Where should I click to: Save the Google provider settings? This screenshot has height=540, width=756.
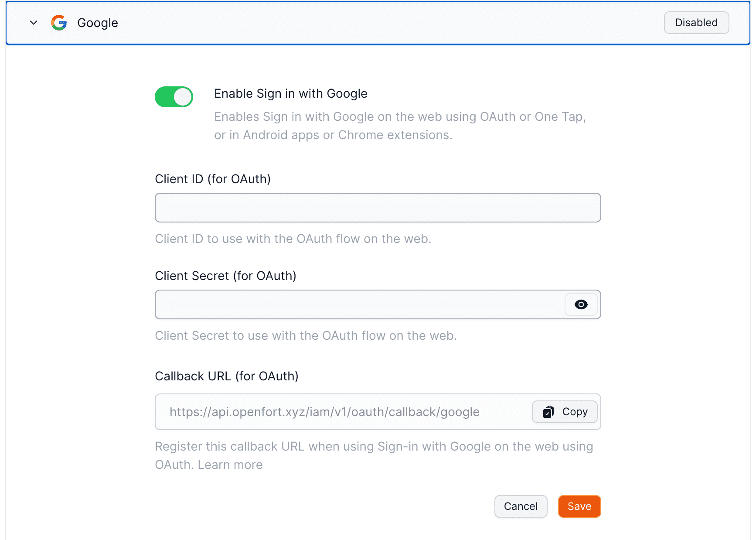pos(579,506)
